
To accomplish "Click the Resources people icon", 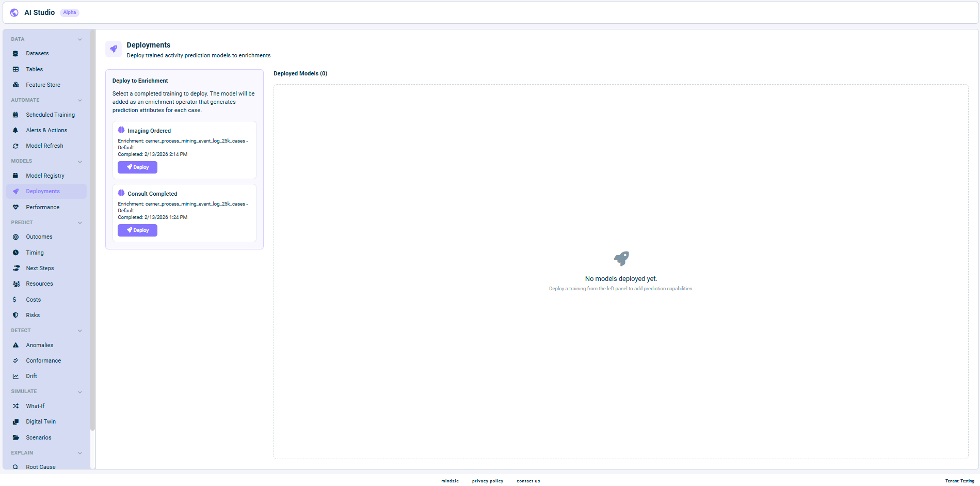I will pyautogui.click(x=16, y=284).
